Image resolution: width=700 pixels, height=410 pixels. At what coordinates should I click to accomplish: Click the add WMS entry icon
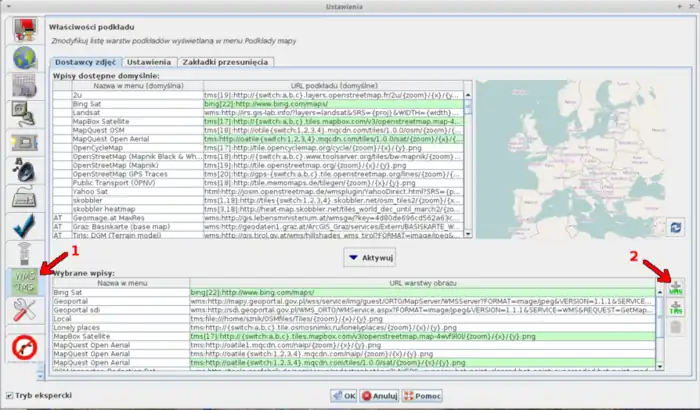(675, 289)
